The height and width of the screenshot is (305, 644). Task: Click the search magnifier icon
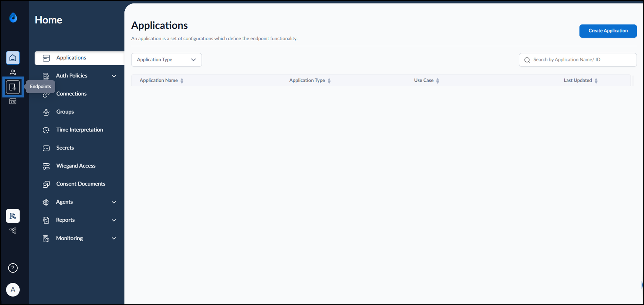(527, 60)
